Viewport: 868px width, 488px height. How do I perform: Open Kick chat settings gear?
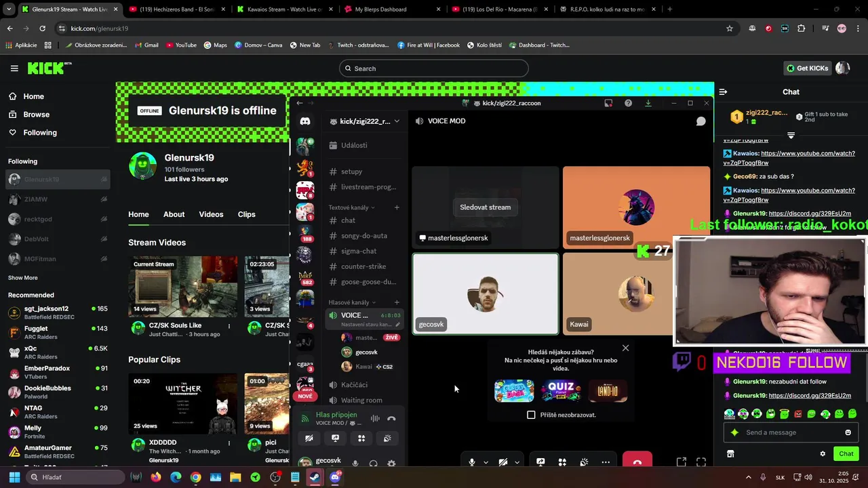823,454
